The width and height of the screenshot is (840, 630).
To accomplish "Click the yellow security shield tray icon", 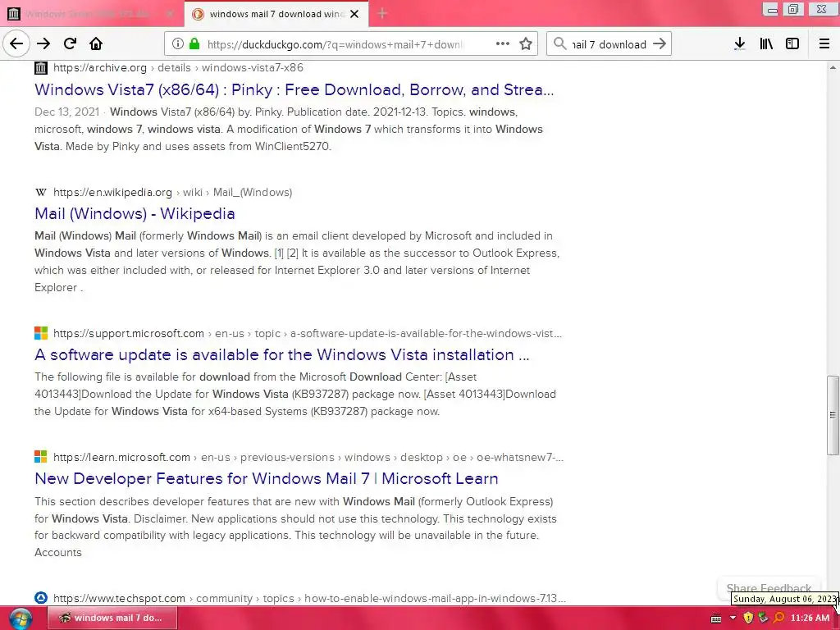I will [748, 618].
